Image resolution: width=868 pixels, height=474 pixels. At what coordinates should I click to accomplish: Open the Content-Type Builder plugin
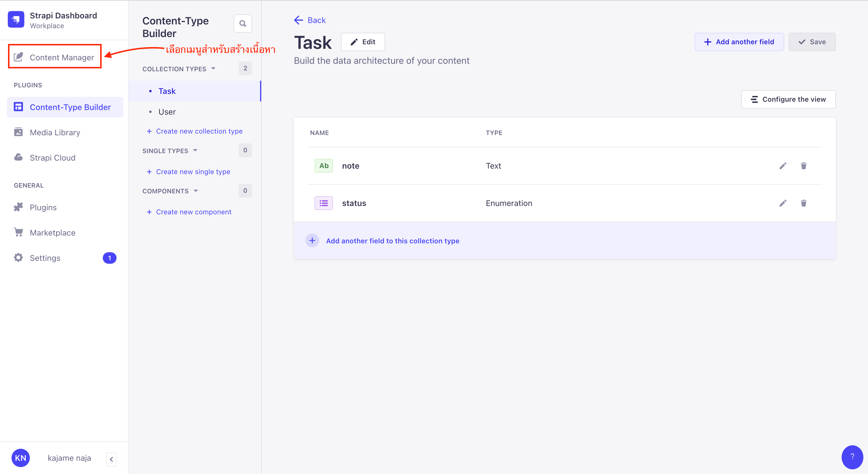click(x=65, y=107)
